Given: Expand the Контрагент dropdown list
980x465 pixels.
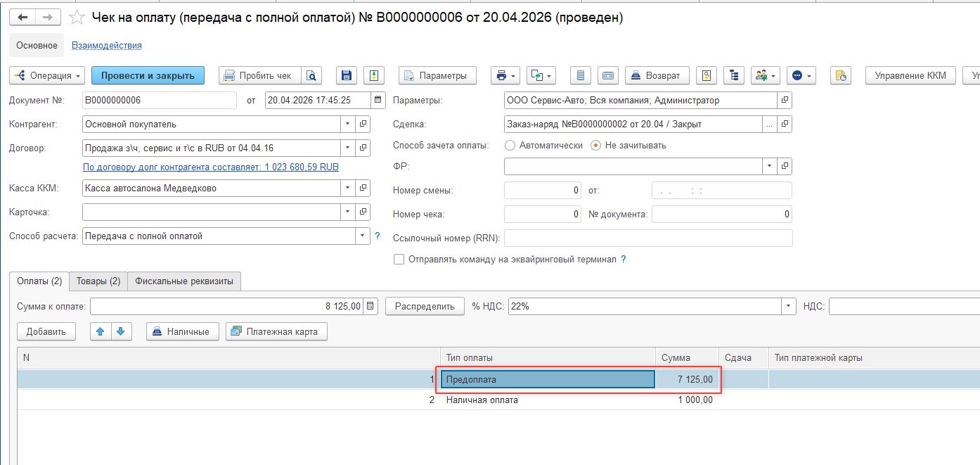Looking at the screenshot, I should [x=348, y=125].
